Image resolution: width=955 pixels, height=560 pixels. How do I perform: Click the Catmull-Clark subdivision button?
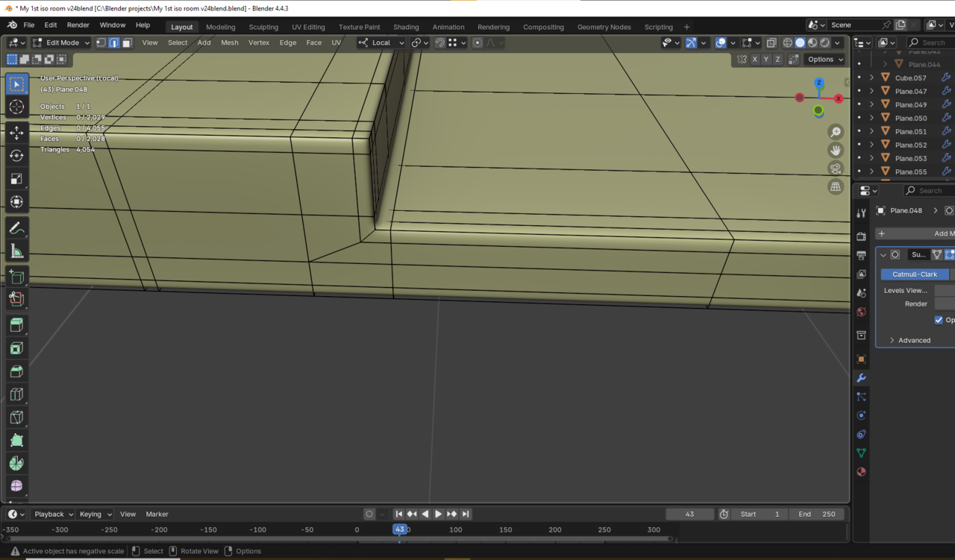[x=914, y=274]
